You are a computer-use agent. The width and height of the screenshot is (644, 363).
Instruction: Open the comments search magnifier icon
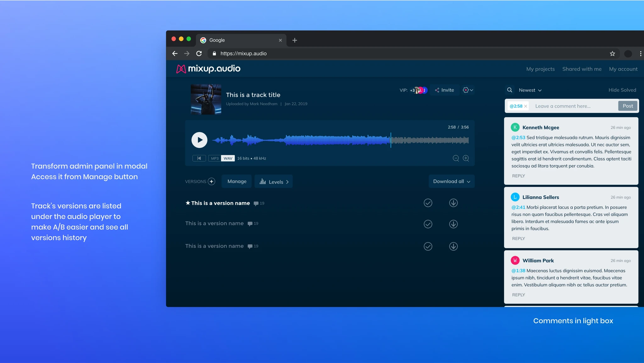(x=510, y=90)
